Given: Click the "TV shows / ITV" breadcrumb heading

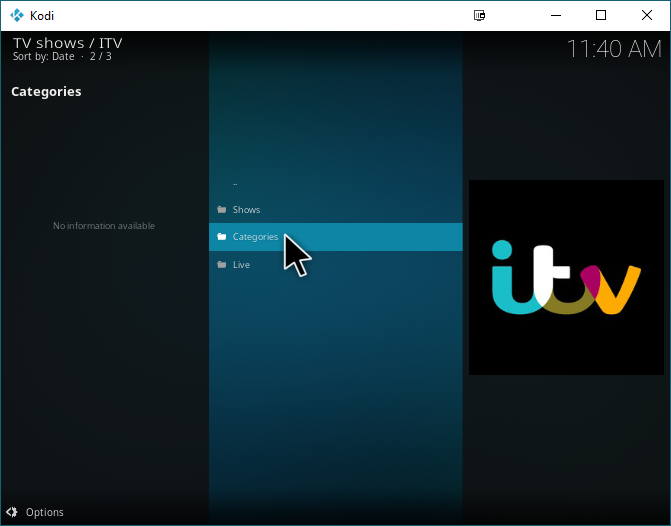Looking at the screenshot, I should (x=68, y=43).
